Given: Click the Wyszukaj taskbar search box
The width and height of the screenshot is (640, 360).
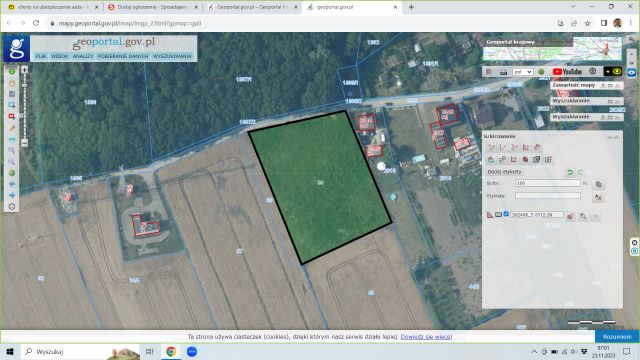Looking at the screenshot, I should click(x=81, y=351).
